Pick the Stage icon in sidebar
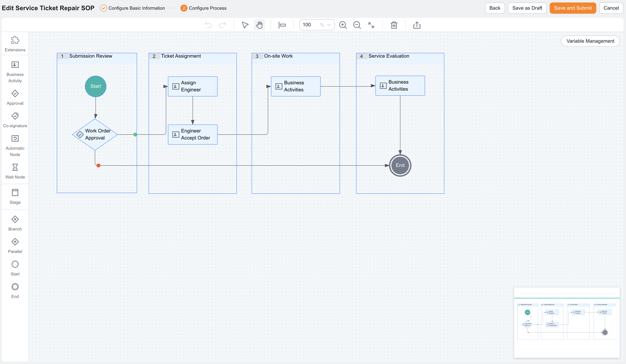 click(15, 193)
